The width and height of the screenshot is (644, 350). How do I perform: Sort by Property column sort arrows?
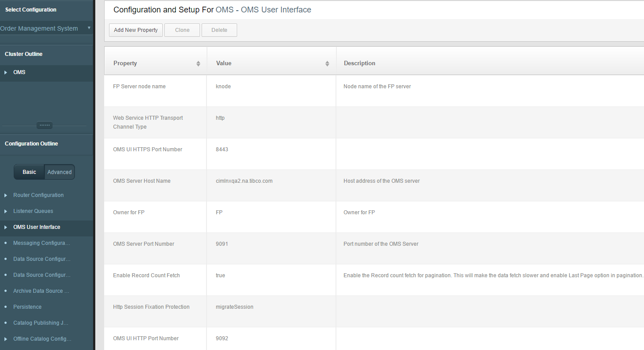click(198, 63)
